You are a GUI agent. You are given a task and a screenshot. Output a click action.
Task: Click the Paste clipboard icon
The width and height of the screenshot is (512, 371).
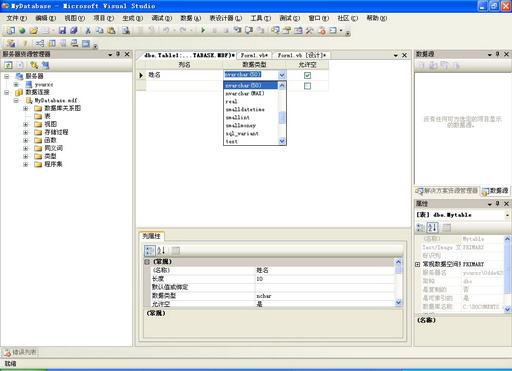(x=111, y=31)
